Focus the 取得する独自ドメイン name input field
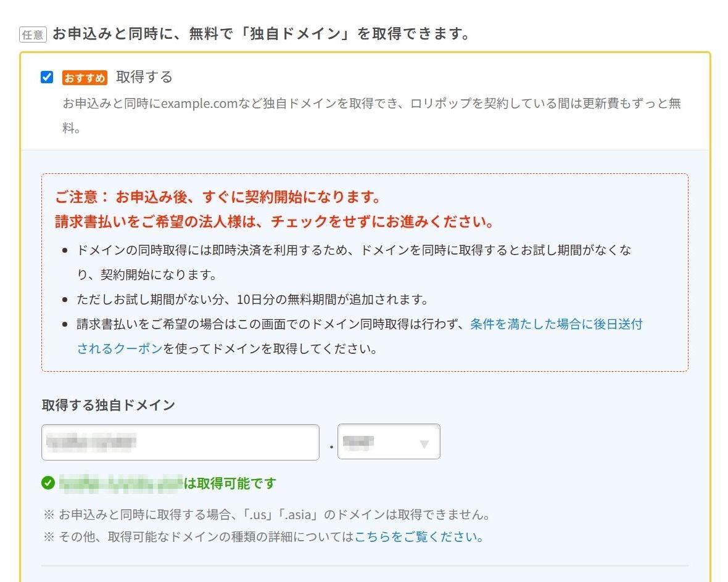Screen dimensions: 728x582 coord(180,442)
